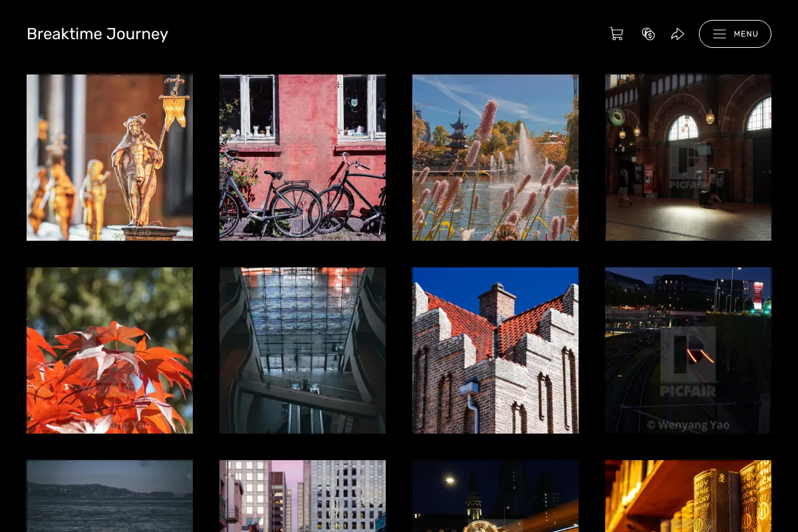Open the bicycles against red wall photo

pyautogui.click(x=303, y=158)
